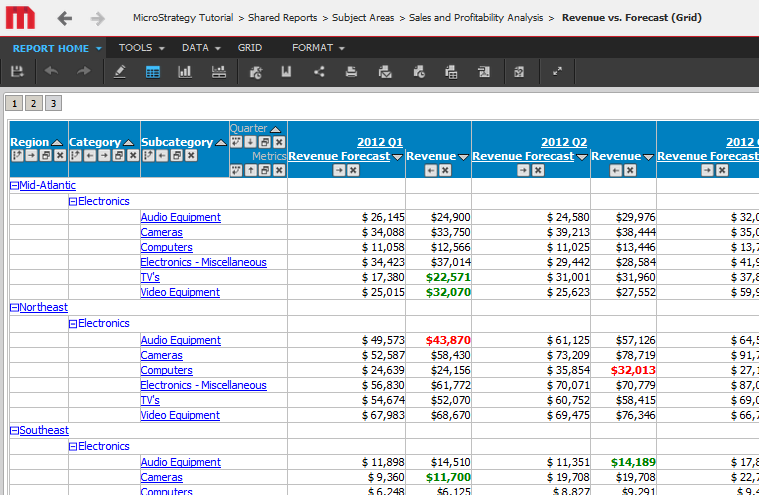Viewport: 759px width, 495px height.
Task: Open Sales and Profitability Analysis breadcrumb
Action: [x=476, y=18]
